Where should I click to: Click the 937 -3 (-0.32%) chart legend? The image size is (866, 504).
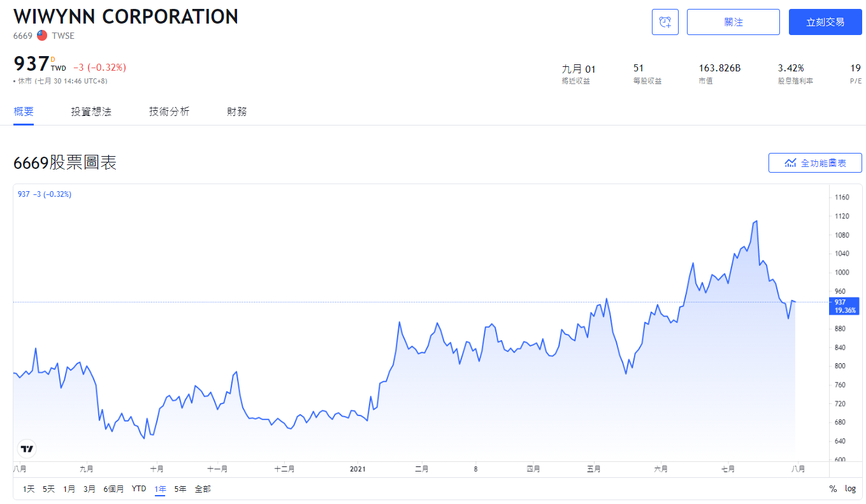click(x=45, y=194)
